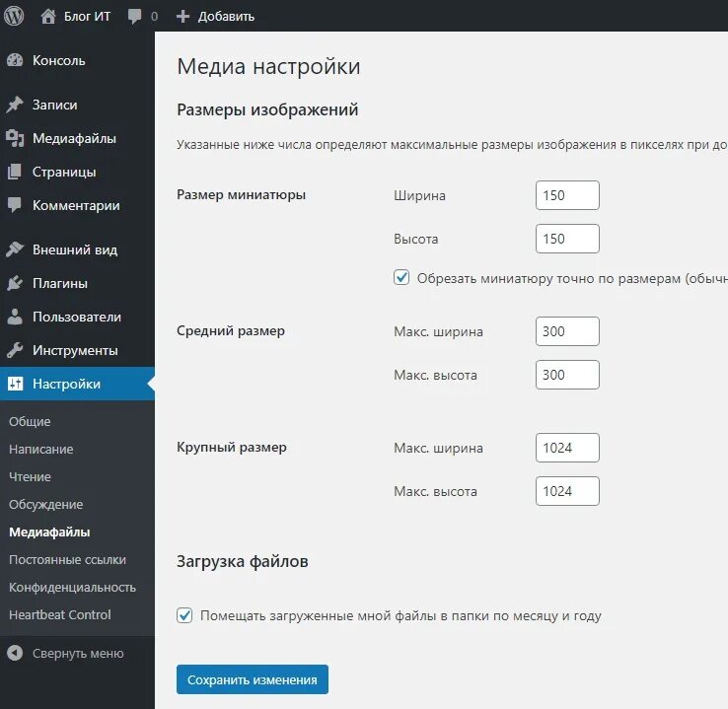Click the Плагины plug icon
The image size is (728, 709).
pos(15,283)
